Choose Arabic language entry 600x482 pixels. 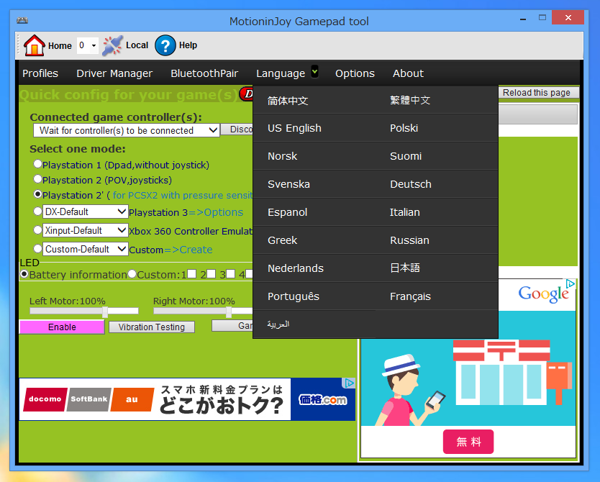(x=278, y=324)
